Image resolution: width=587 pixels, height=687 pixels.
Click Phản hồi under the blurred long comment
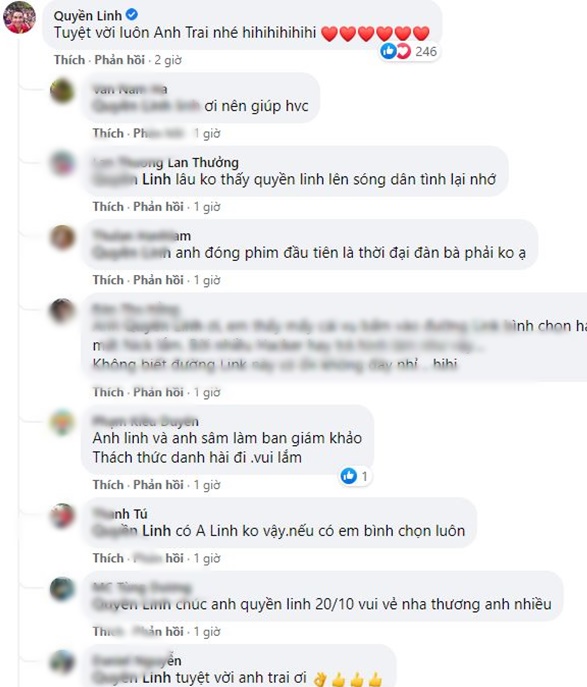click(x=158, y=392)
